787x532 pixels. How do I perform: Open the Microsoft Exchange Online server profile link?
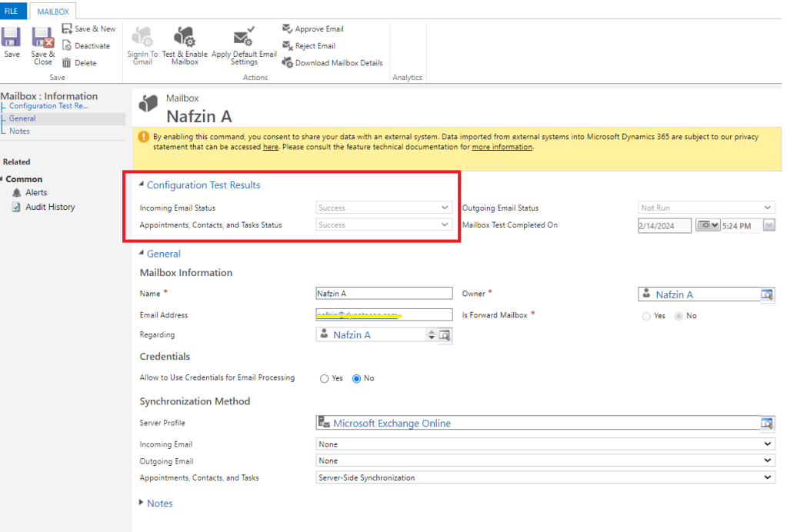pyautogui.click(x=392, y=424)
